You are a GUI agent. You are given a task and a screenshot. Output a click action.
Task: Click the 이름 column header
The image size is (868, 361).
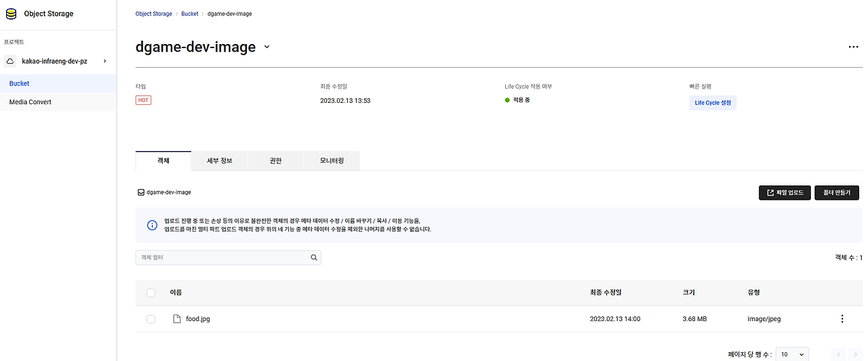pyautogui.click(x=176, y=293)
